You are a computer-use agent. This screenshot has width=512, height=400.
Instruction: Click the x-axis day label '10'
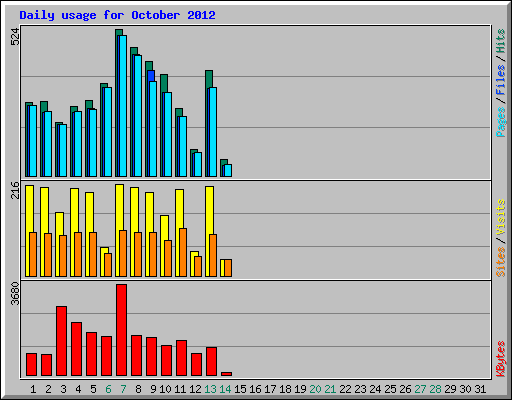pos(165,389)
